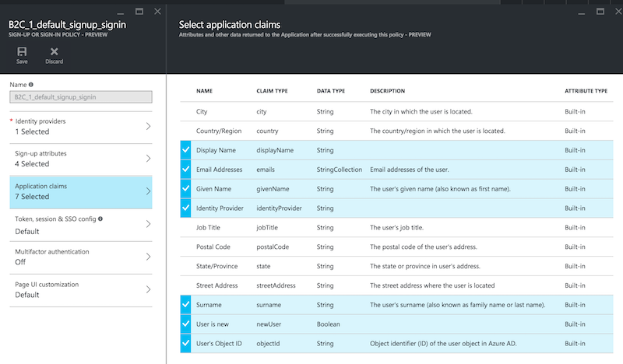The image size is (623, 364).
Task: Maximize the policy blade
Action: tap(139, 12)
